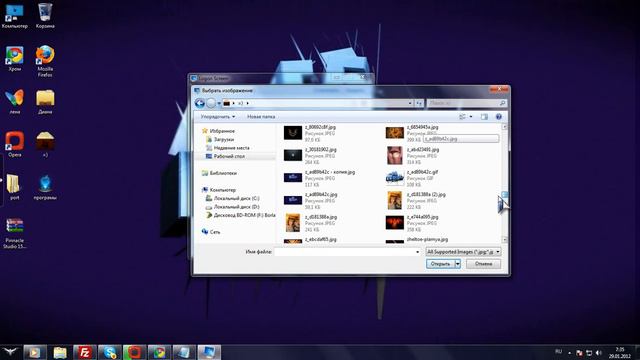Expand the Открыть button's split arrow
Viewport: 640px width, 360px height.
tap(458, 264)
